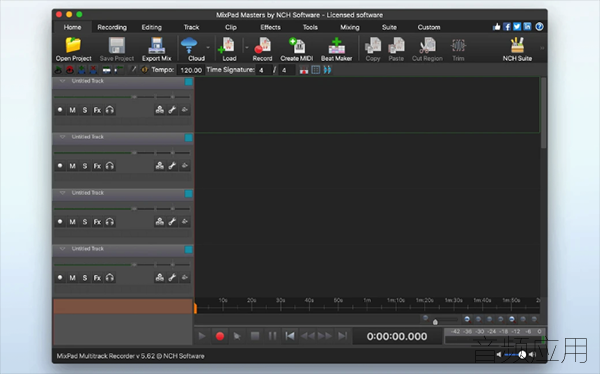This screenshot has height=374, width=600.
Task: Click the 10s mark on the timeline ruler
Action: [x=223, y=301]
